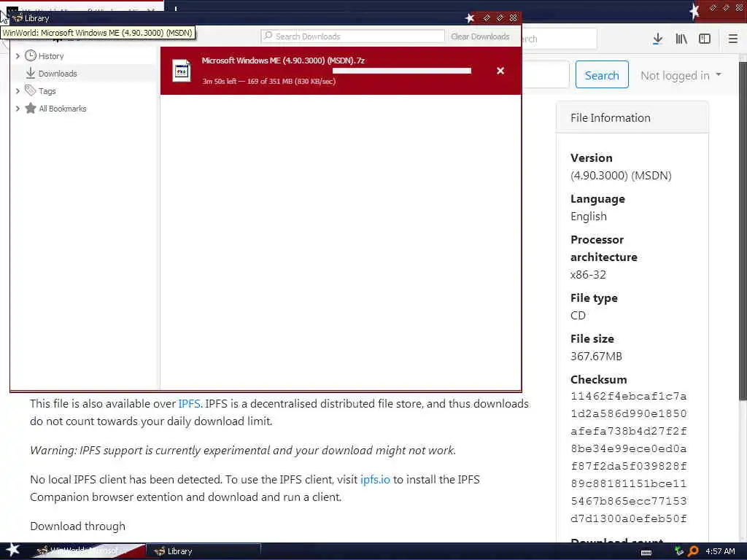
Task: Open the Firefox downloads arrow icon
Action: (657, 39)
